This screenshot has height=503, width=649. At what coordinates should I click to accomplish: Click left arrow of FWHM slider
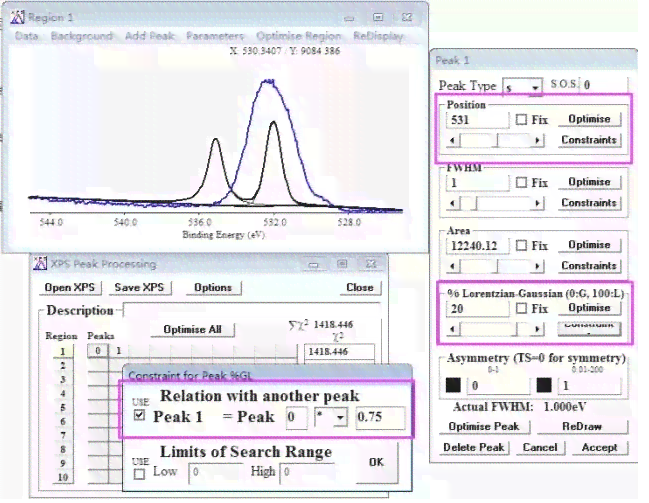pos(452,203)
